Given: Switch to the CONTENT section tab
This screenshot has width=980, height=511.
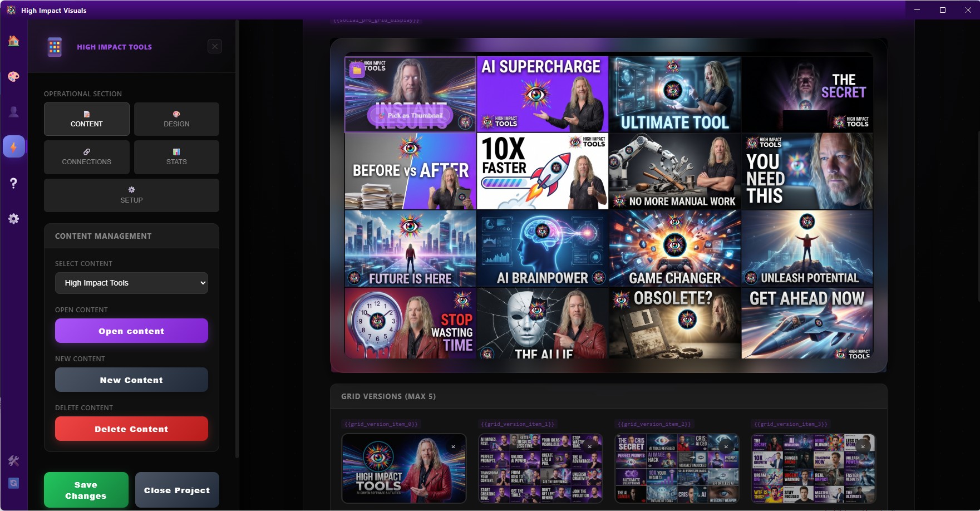Looking at the screenshot, I should point(87,119).
